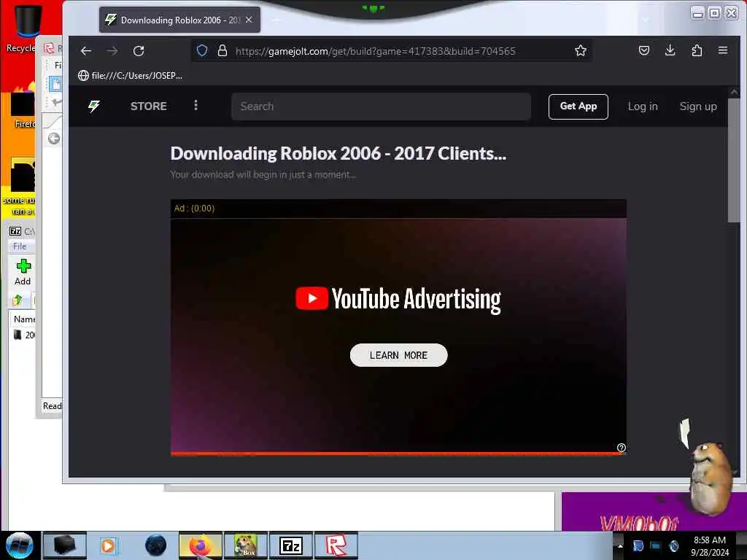The image size is (747, 560).
Task: Click the red ad progress bar
Action: pyautogui.click(x=398, y=454)
